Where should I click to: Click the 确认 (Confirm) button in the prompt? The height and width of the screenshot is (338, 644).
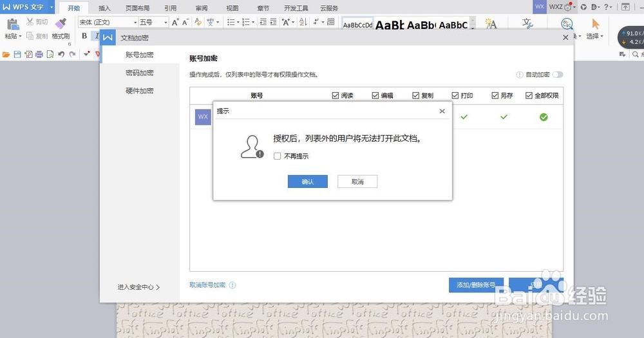click(x=308, y=182)
